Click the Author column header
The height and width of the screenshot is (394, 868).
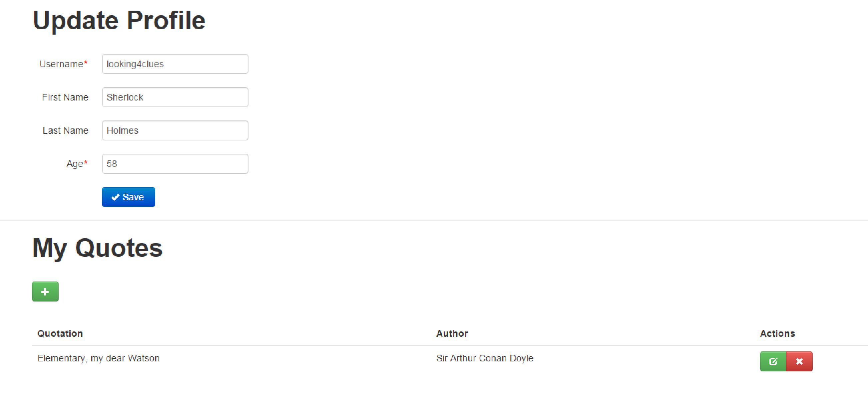[452, 333]
